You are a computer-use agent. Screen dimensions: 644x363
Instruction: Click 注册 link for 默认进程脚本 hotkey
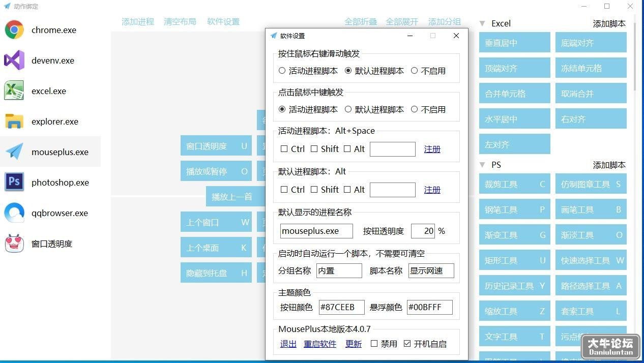click(x=432, y=190)
